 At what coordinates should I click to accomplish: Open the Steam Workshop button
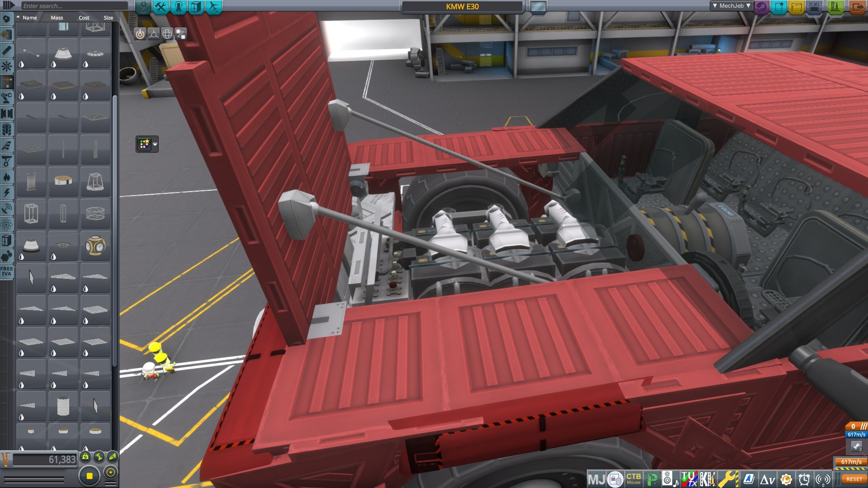[x=761, y=7]
